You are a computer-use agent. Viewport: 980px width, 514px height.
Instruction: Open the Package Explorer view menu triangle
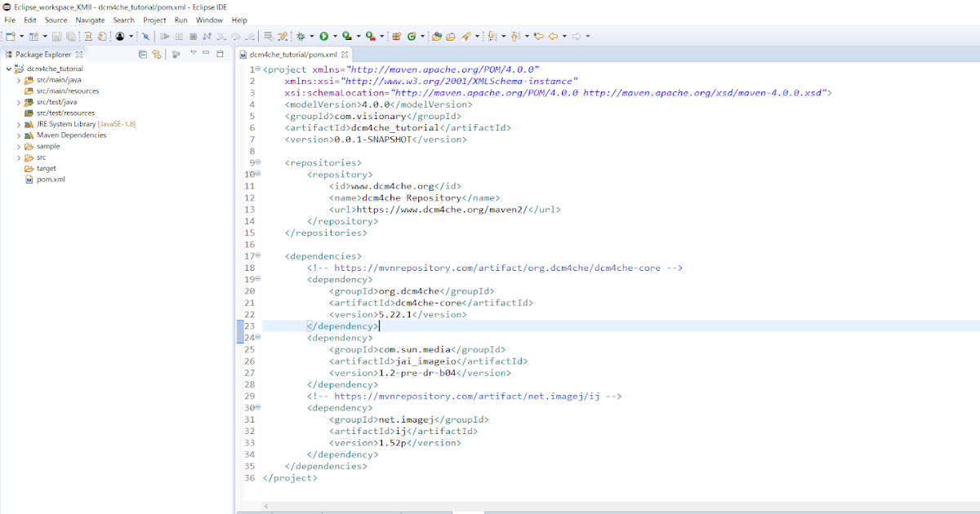[194, 52]
